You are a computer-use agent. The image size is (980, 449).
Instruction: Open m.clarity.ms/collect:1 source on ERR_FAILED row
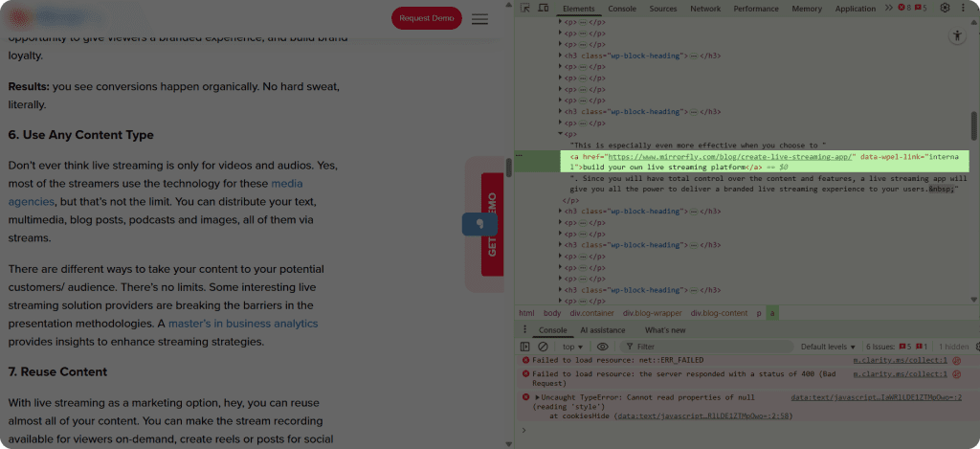[x=900, y=360]
